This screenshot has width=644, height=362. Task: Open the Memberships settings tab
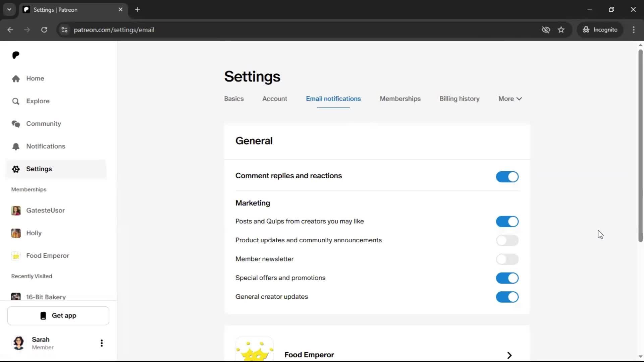click(400, 99)
